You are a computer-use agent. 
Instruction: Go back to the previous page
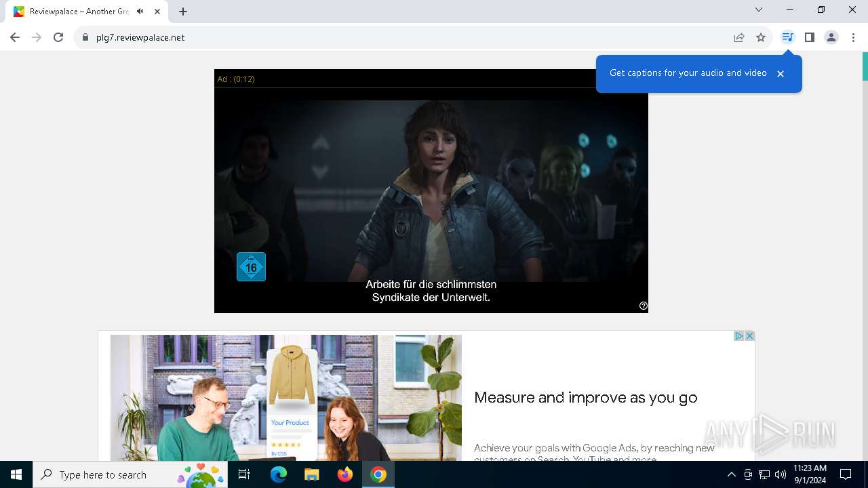click(15, 37)
